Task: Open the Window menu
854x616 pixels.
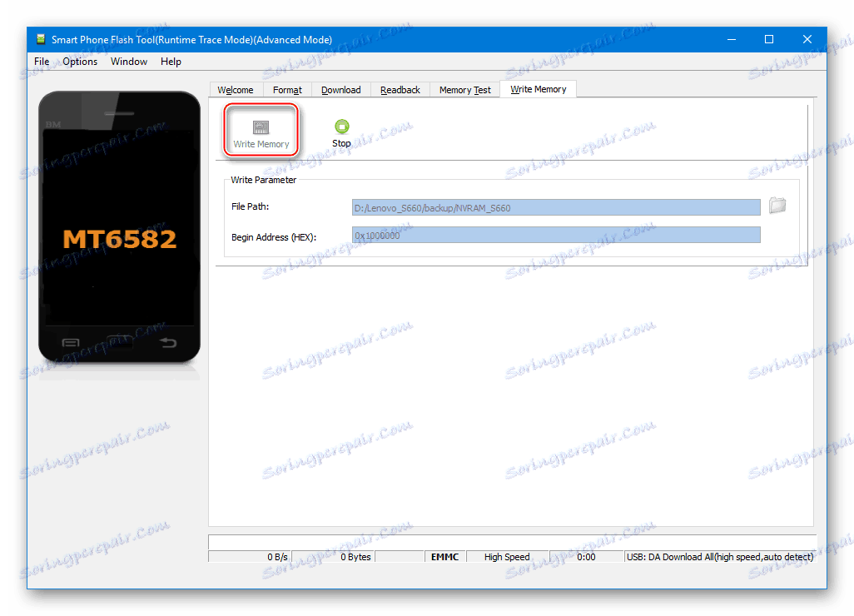Action: click(x=129, y=61)
